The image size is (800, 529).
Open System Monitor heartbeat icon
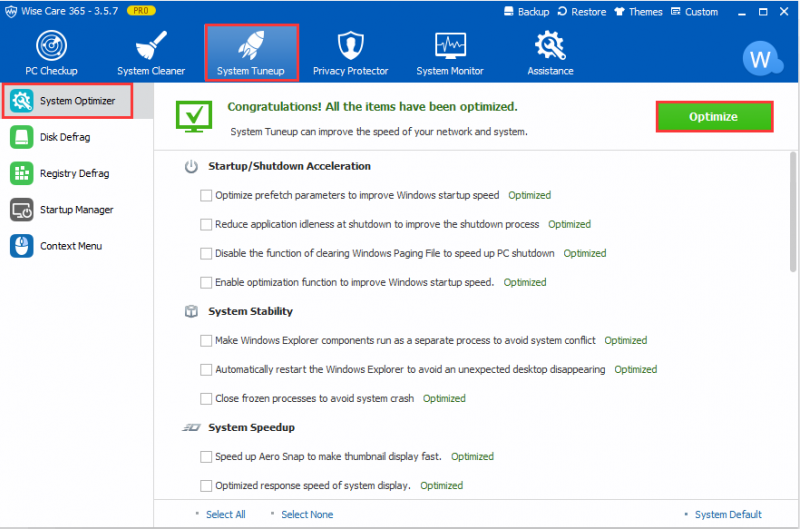(x=450, y=45)
